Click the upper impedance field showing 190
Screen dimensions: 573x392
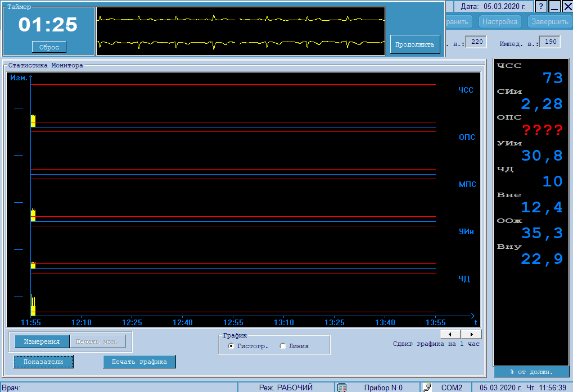point(550,42)
